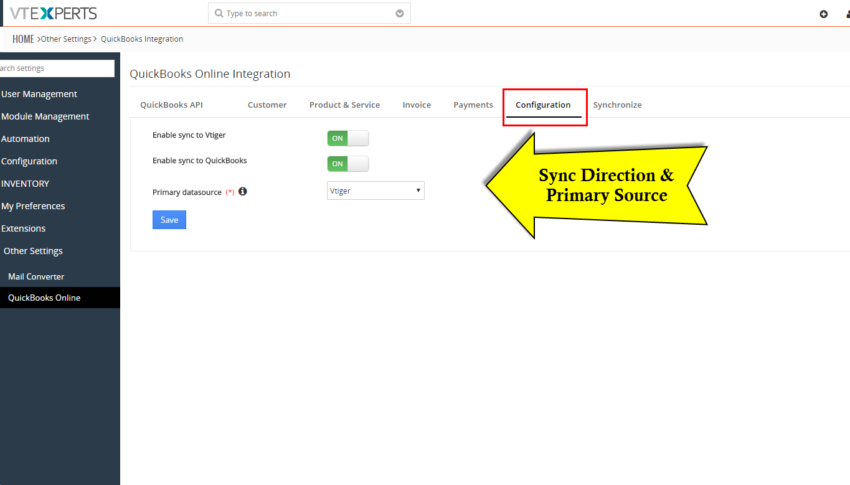Click the VTExperts logo
850x485 pixels.
53,13
